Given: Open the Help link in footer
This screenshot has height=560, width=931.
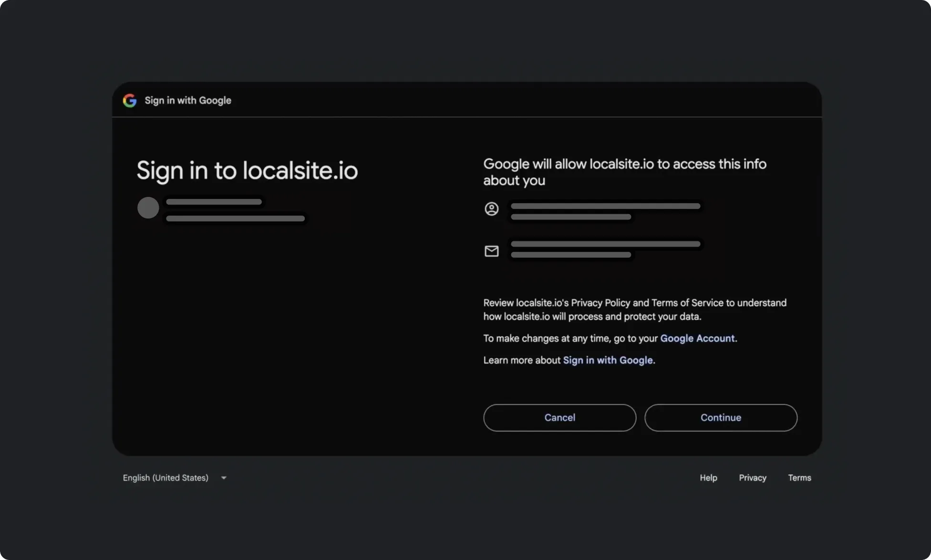Looking at the screenshot, I should (708, 477).
